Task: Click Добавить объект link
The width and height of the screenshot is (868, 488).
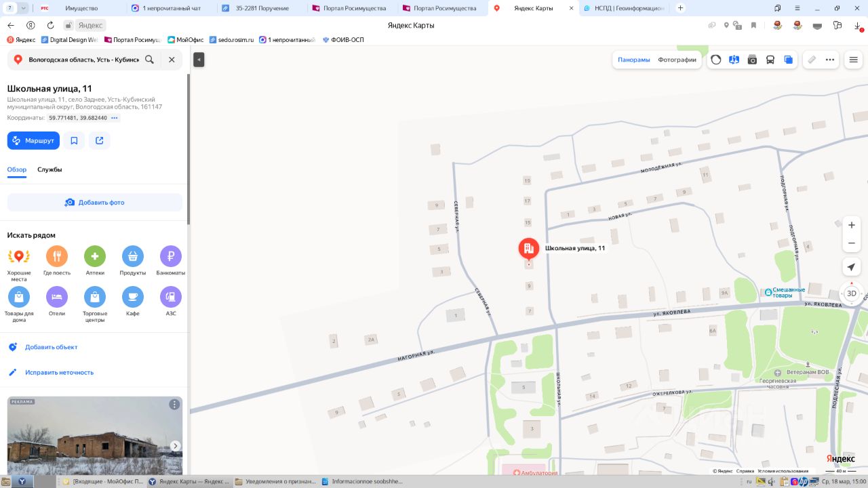Action: tap(52, 347)
